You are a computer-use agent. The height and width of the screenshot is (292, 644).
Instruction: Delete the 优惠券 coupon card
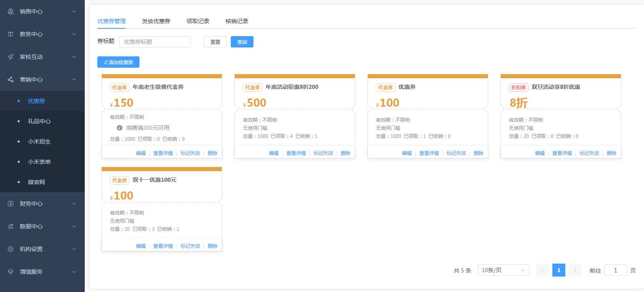479,153
